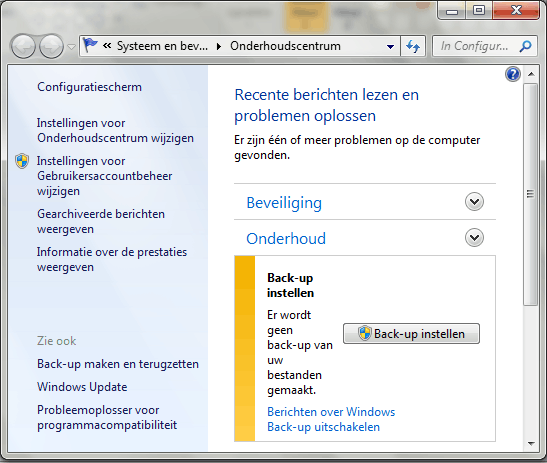The height and width of the screenshot is (463, 547).
Task: Open the address bar history dropdown
Action: pyautogui.click(x=391, y=46)
